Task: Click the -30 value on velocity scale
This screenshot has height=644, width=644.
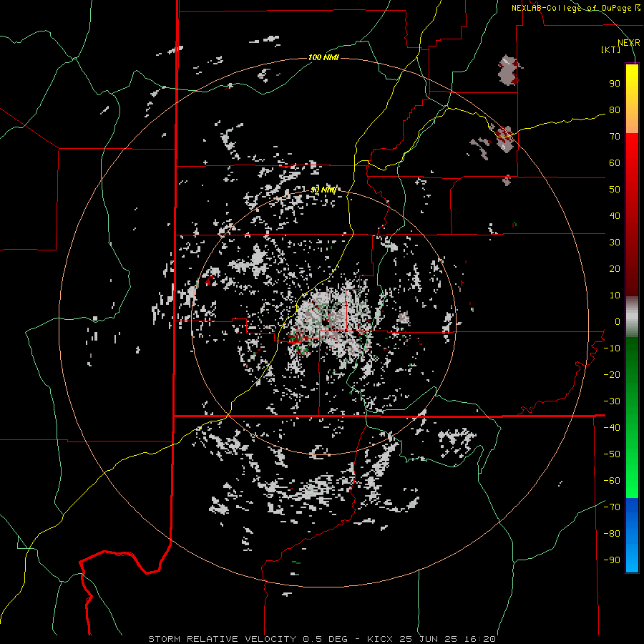Action: pyautogui.click(x=612, y=401)
